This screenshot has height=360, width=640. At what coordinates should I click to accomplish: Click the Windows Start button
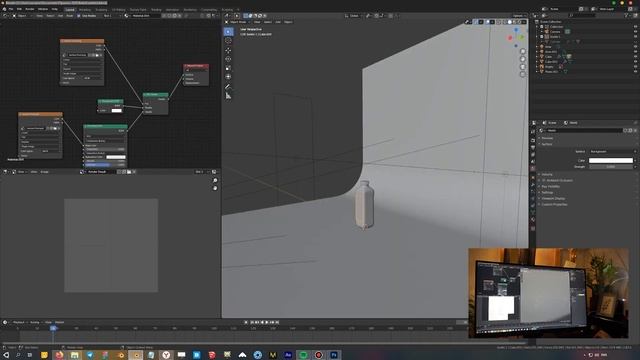tap(6, 355)
